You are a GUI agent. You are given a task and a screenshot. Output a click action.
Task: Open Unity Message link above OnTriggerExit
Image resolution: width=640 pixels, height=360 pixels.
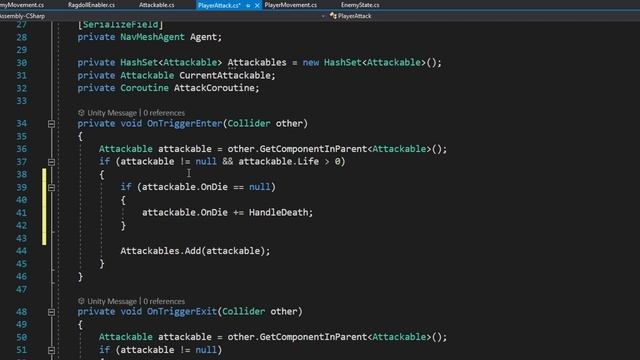tap(112, 301)
